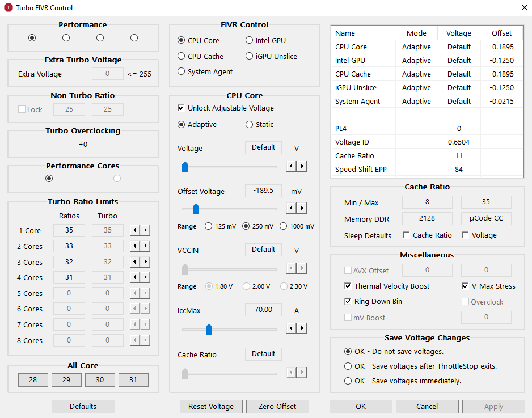
Task: Click the Reset Voltage button
Action: 211,407
